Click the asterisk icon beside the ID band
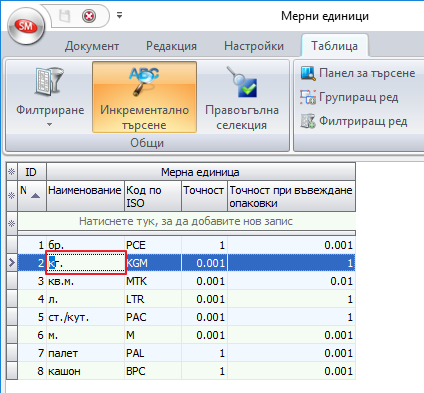 (x=12, y=172)
